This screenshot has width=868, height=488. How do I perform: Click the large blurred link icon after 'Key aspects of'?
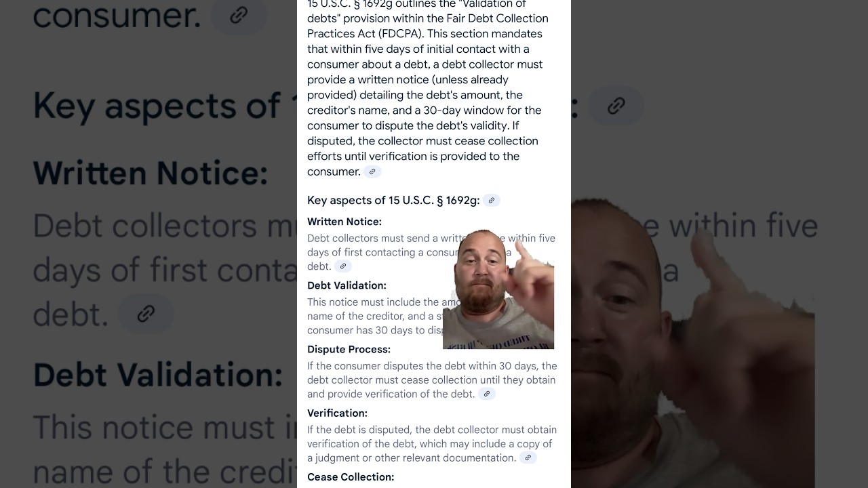click(616, 106)
